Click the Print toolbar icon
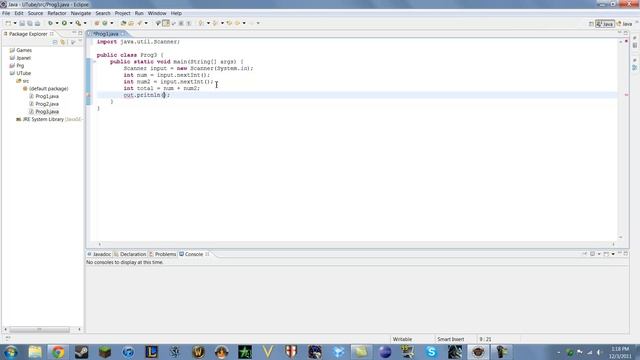Viewport: 640px width, 360px height. [x=38, y=23]
